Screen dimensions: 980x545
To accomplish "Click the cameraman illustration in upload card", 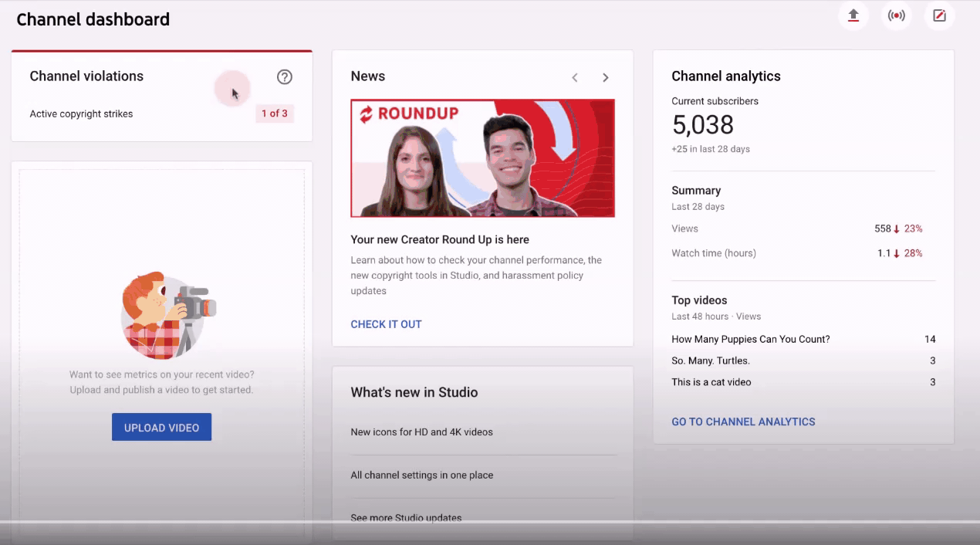I will click(x=167, y=314).
